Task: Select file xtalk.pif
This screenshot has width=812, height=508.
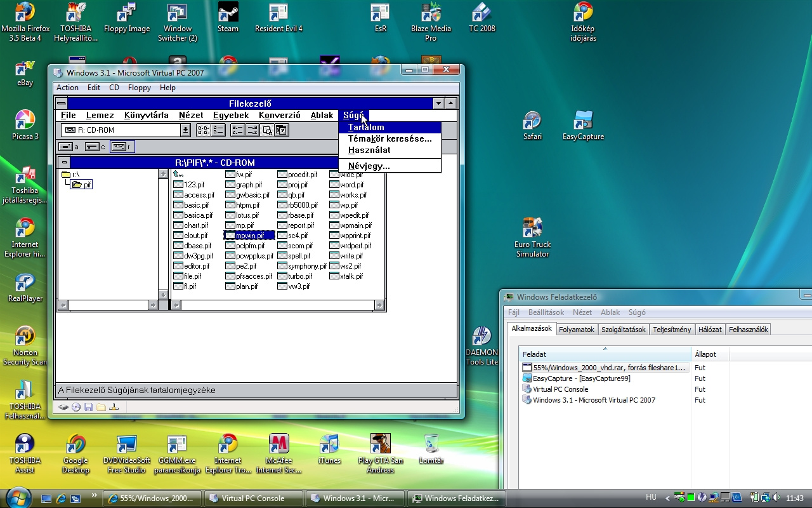Action: 346,276
